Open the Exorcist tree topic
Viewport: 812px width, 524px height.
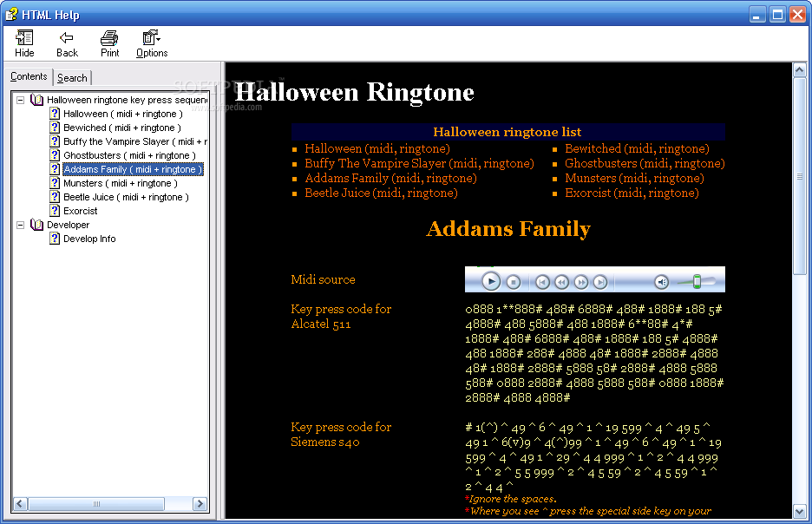pos(81,211)
